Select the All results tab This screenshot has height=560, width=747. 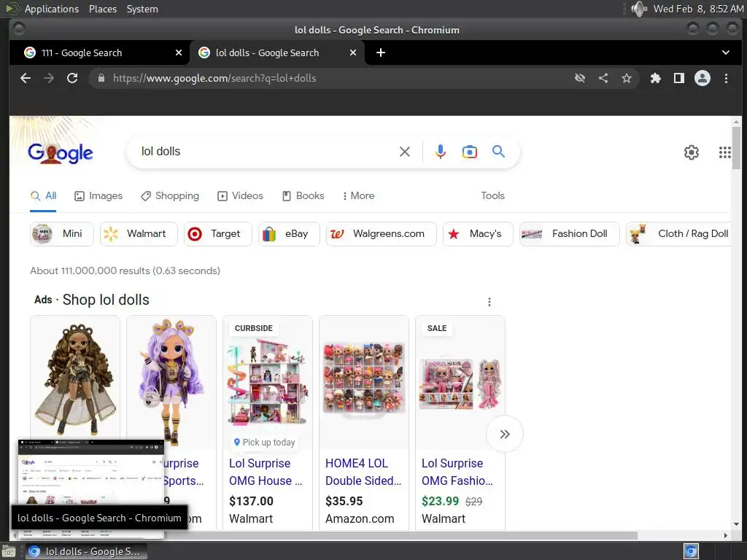pos(43,195)
